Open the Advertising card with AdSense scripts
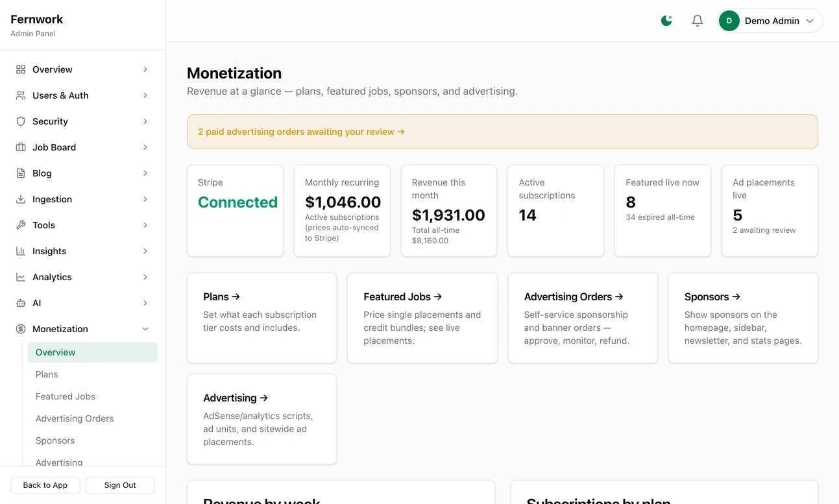 (261, 419)
